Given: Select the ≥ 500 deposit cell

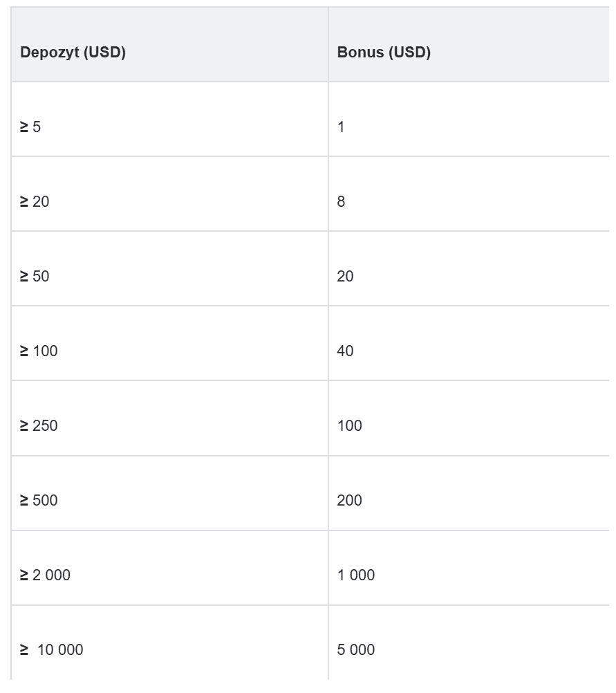Looking at the screenshot, I should [39, 501].
